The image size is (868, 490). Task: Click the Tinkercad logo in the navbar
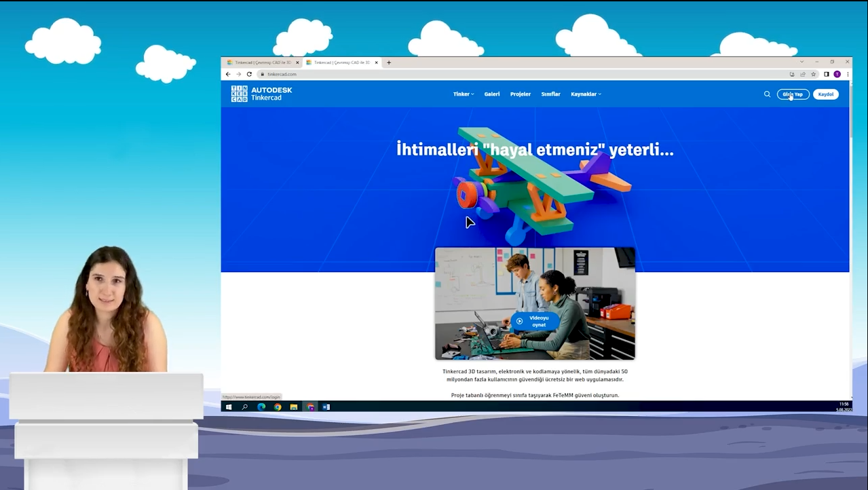pos(261,93)
